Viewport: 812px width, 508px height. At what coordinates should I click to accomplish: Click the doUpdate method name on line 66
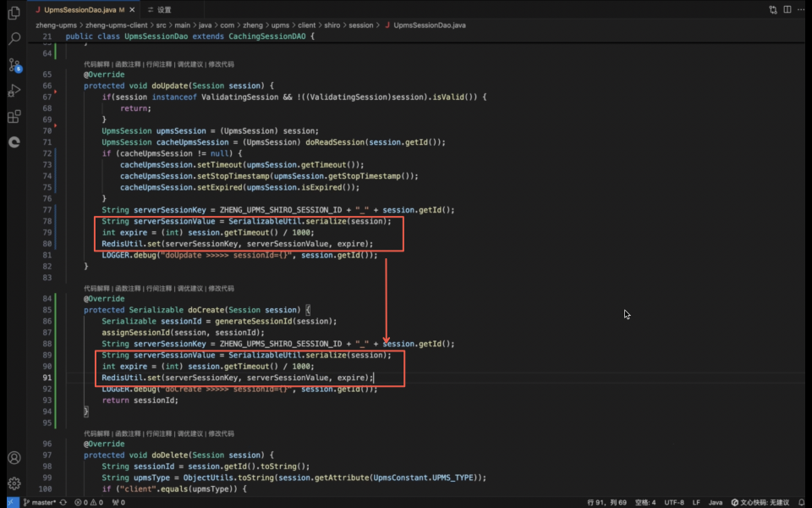coord(169,86)
